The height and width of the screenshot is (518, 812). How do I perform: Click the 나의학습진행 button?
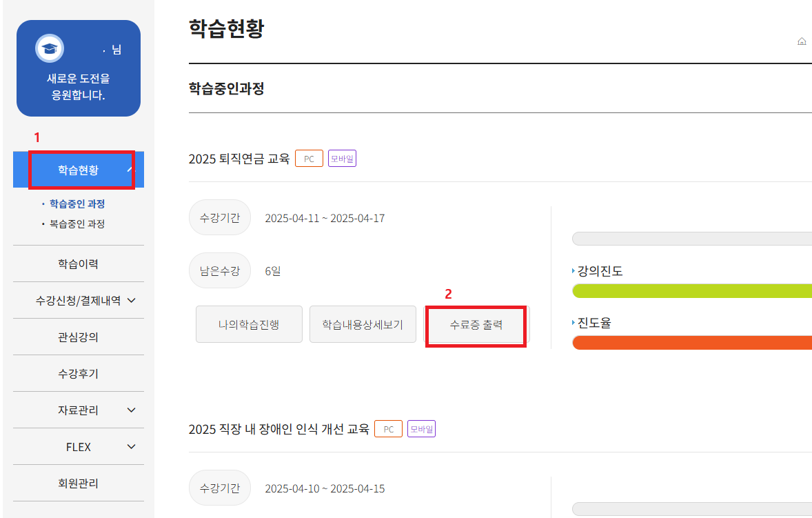coord(249,324)
